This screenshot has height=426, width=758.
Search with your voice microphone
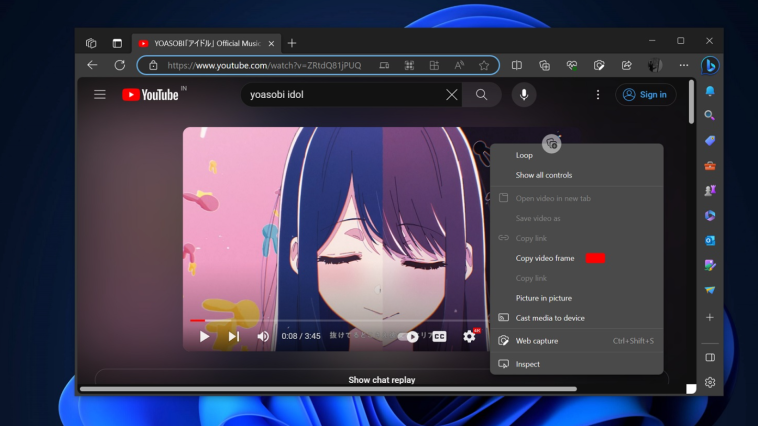click(524, 94)
